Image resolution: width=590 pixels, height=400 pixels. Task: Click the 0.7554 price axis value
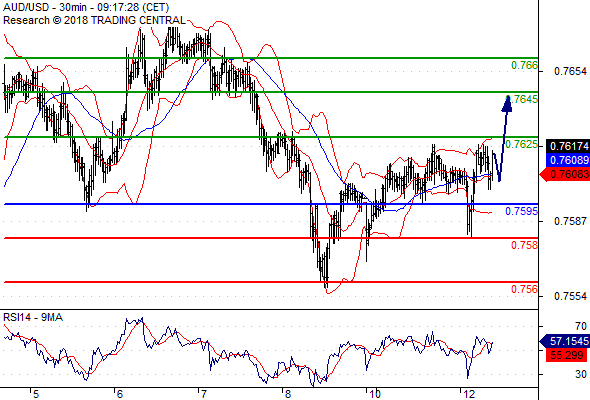coord(570,296)
